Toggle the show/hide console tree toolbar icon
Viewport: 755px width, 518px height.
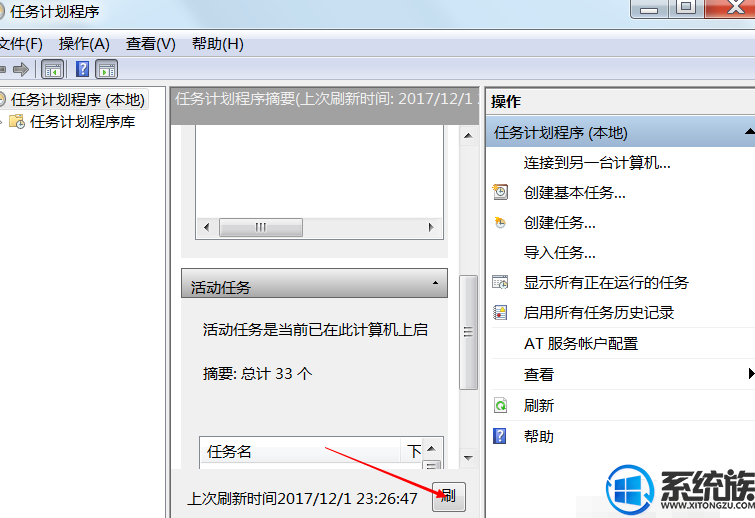pyautogui.click(x=52, y=70)
